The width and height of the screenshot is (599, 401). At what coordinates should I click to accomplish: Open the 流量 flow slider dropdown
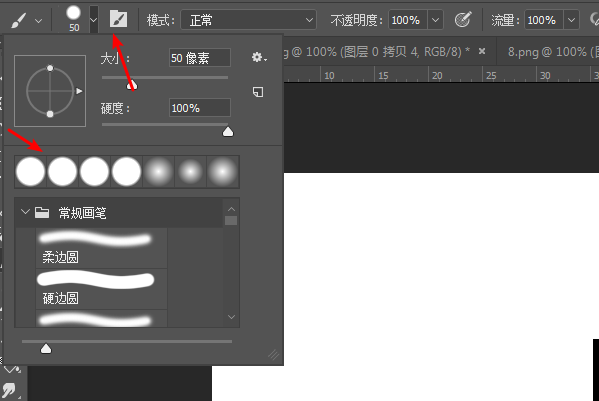[571, 20]
